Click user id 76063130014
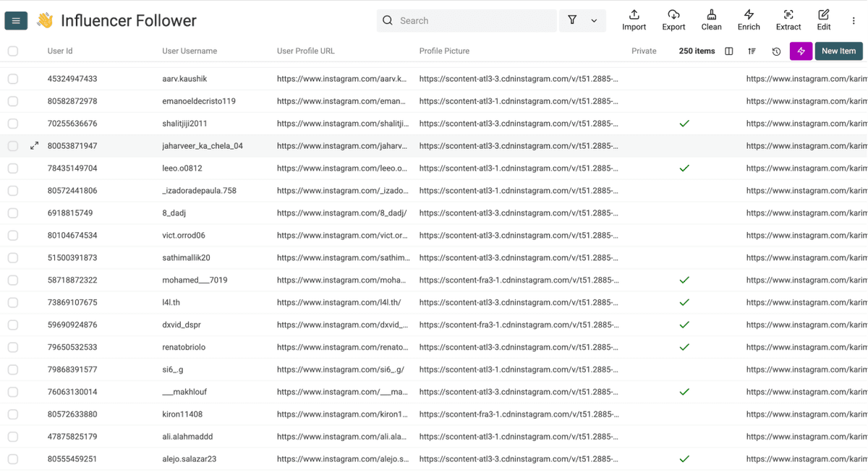868x475 pixels. (x=72, y=392)
